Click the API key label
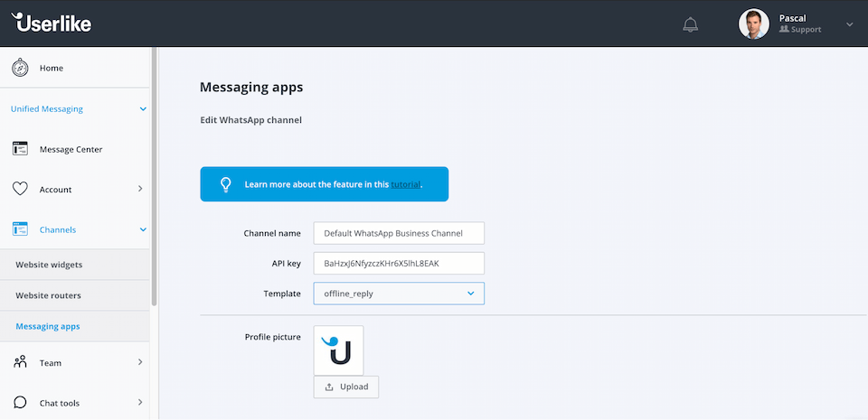Viewport: 868px width, 420px height. point(287,263)
